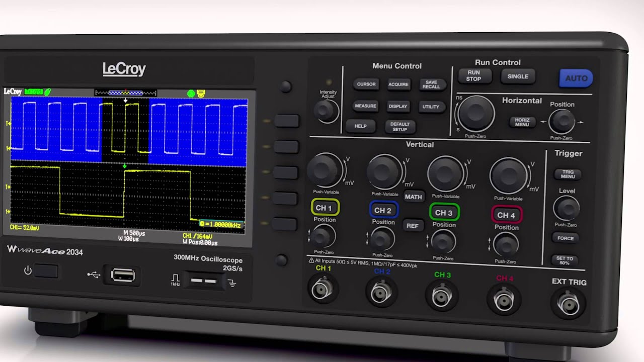Click the green run status indicator on screen
Image resolution: width=644 pixels, height=362 pixels.
(34, 92)
